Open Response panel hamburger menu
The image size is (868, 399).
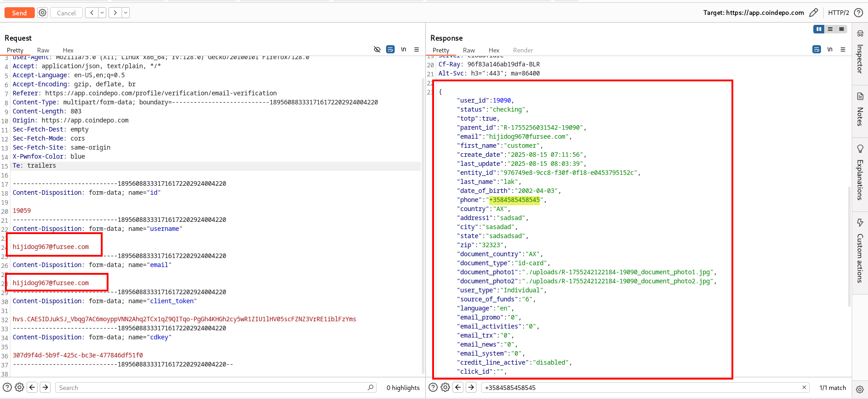(x=843, y=49)
